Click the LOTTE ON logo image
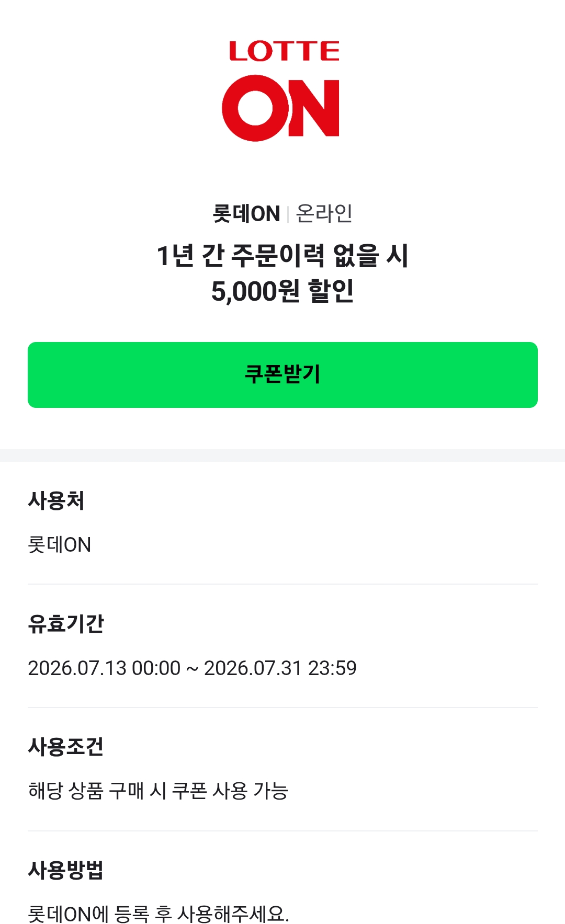Screen dimensions: 565x924 click(282, 90)
